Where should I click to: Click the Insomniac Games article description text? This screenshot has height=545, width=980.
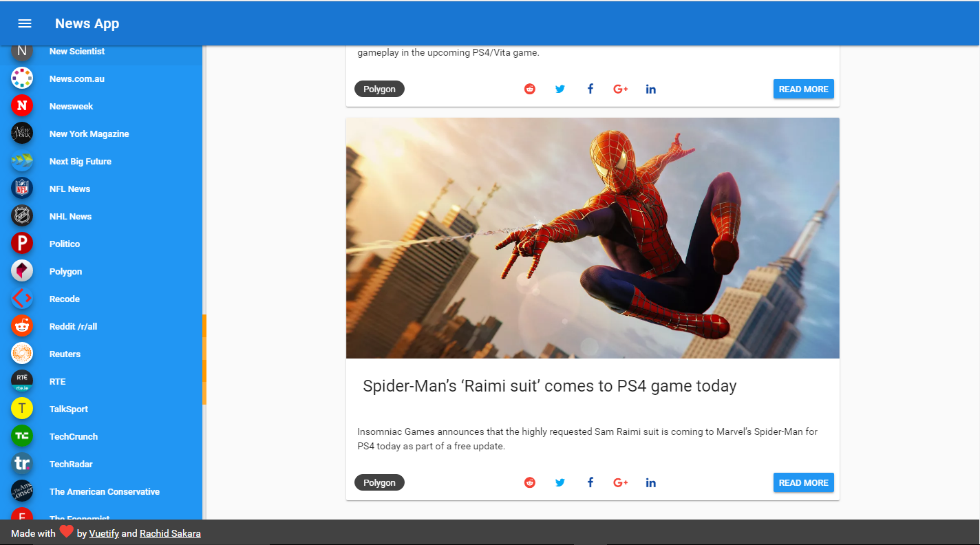(587, 439)
